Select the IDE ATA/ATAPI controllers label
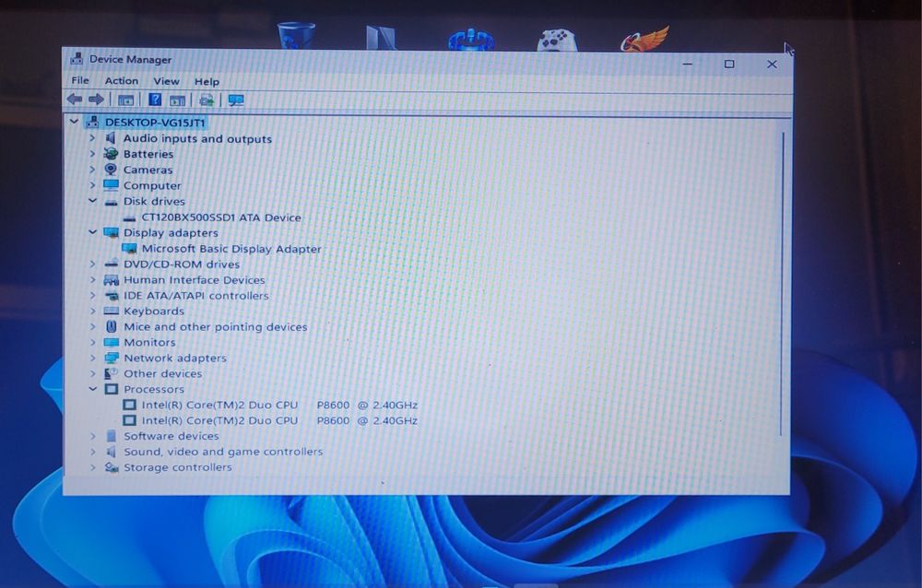The image size is (922, 588). click(196, 295)
